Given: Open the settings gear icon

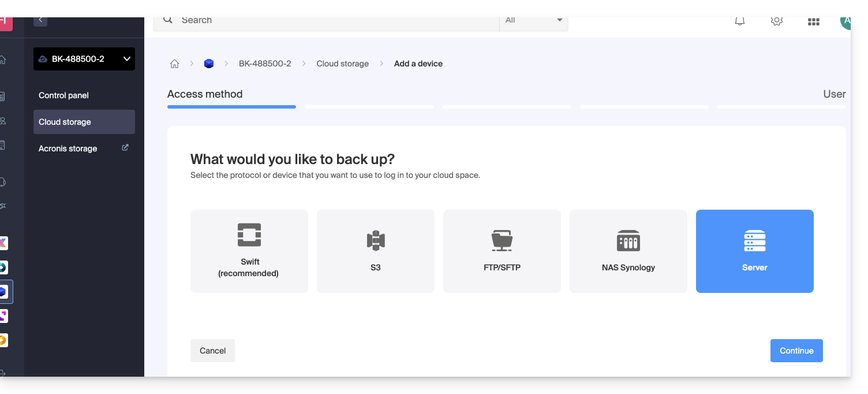Looking at the screenshot, I should pyautogui.click(x=776, y=21).
